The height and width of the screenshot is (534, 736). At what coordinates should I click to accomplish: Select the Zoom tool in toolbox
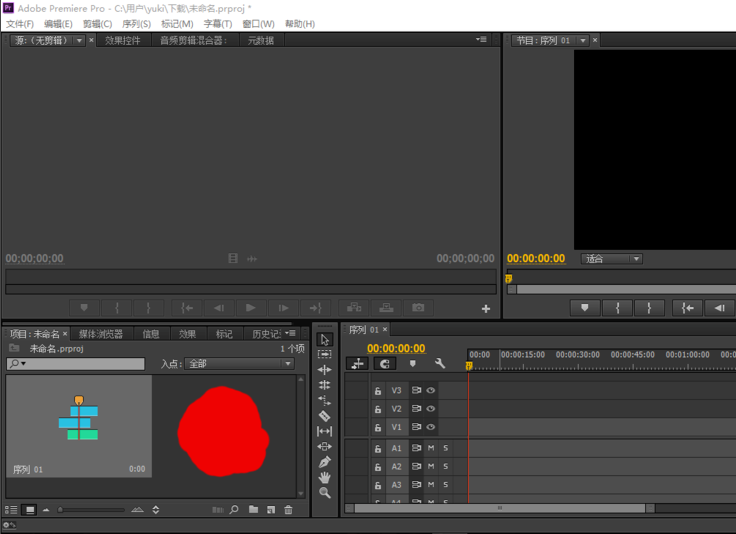(324, 493)
